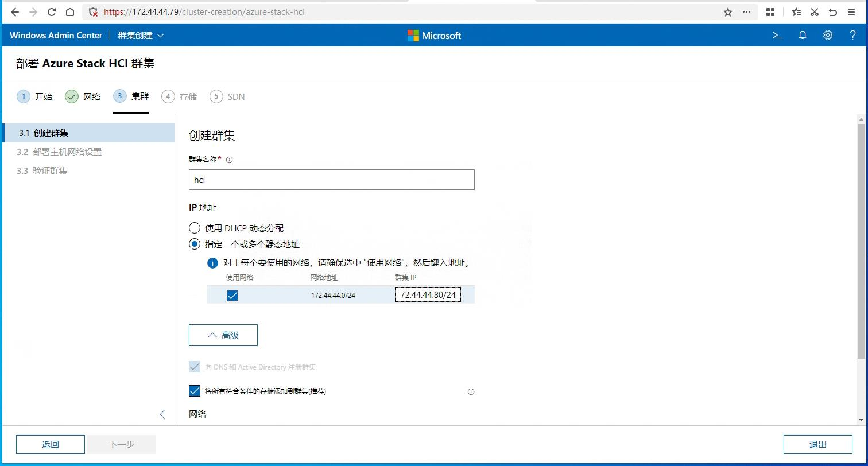Click the Microsoft logo
The width and height of the screenshot is (868, 466).
[434, 36]
